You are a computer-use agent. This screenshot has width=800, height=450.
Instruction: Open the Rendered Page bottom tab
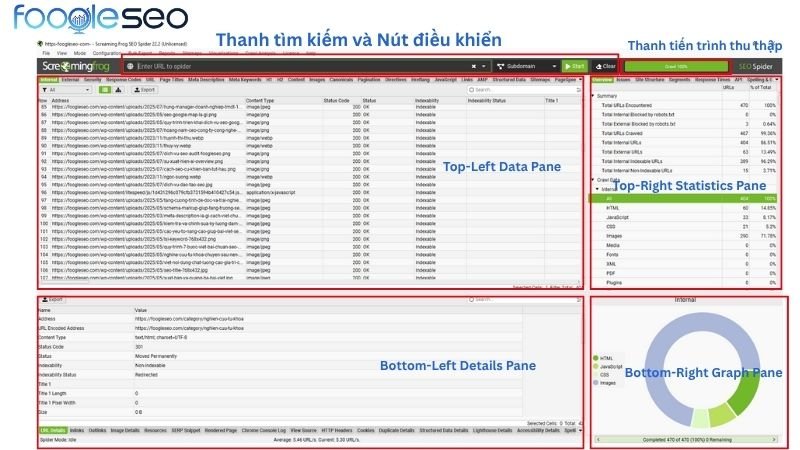[221, 431]
